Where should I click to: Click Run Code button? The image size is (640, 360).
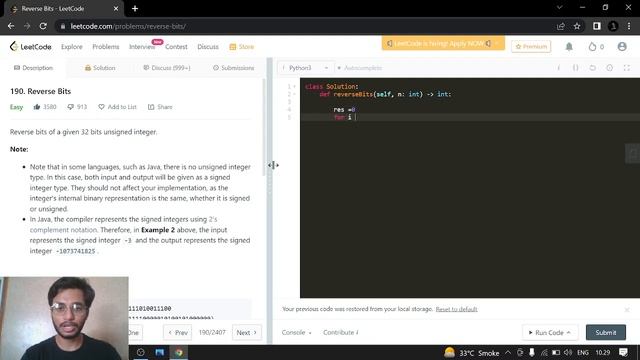pos(549,333)
